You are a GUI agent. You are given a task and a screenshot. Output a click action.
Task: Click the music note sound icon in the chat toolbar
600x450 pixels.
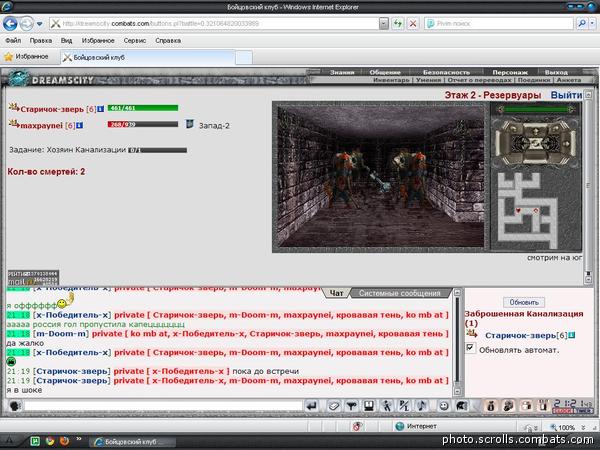tap(422, 406)
